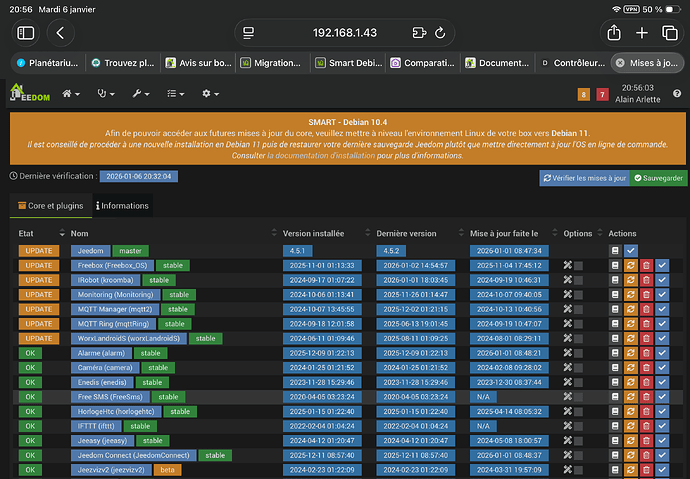Open changelog icon for the Jeedom core row
Screen dimensions: 690x479
click(615, 250)
